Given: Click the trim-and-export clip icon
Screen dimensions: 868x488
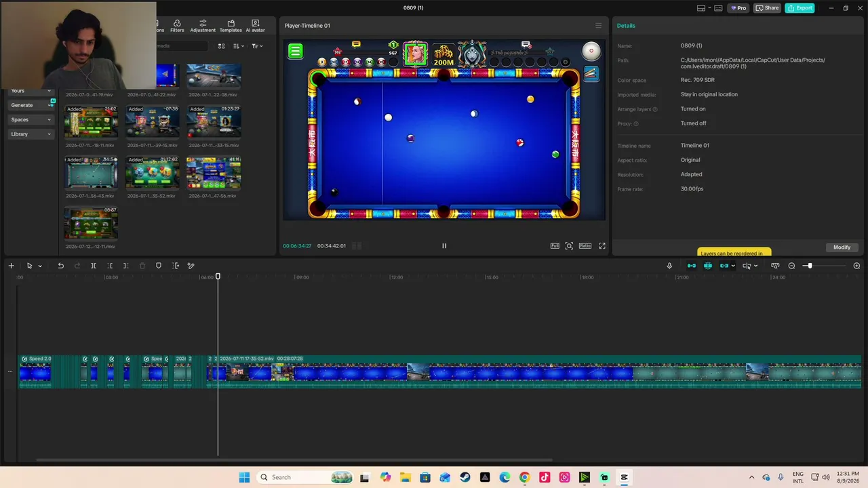Looking at the screenshot, I should [x=176, y=266].
